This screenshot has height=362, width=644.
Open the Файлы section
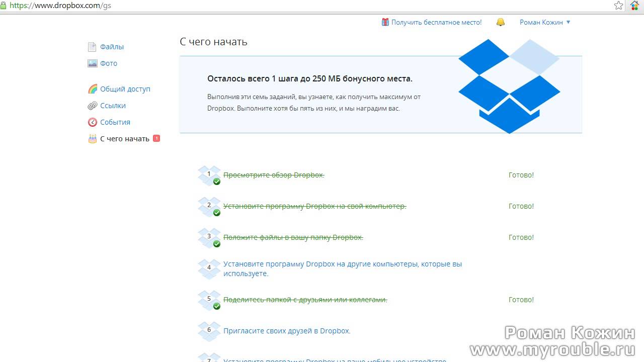pos(112,47)
